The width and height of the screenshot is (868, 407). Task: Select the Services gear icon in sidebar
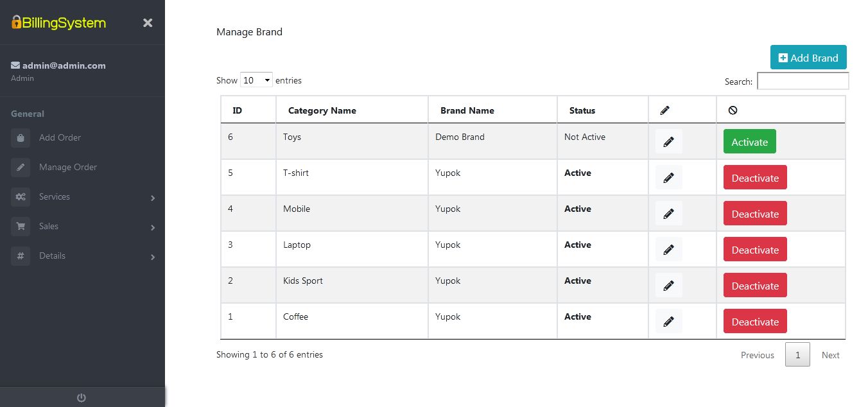pos(19,197)
